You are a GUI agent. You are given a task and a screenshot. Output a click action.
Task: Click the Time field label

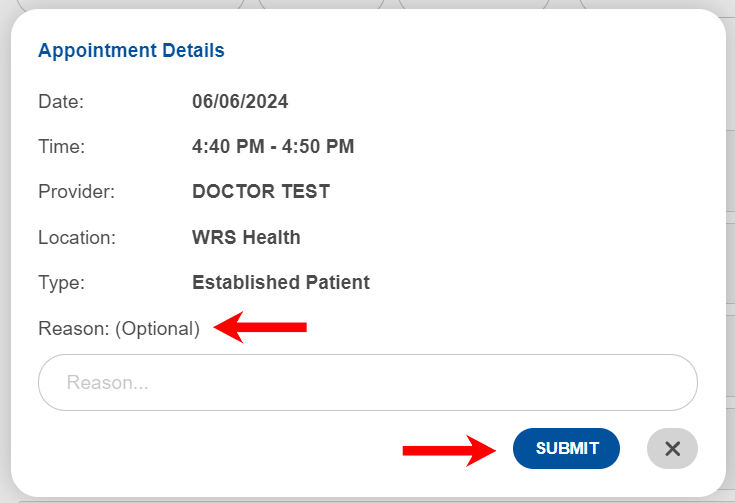(x=61, y=147)
